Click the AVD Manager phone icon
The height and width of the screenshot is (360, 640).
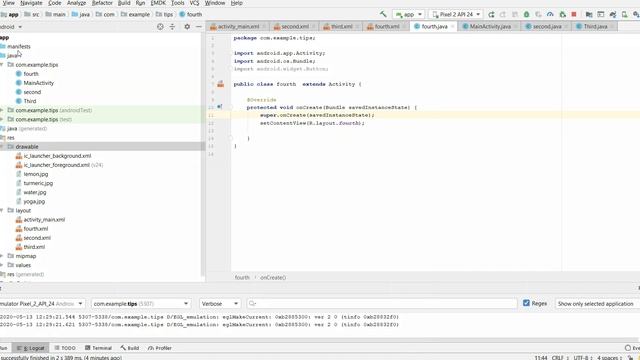coord(624,14)
